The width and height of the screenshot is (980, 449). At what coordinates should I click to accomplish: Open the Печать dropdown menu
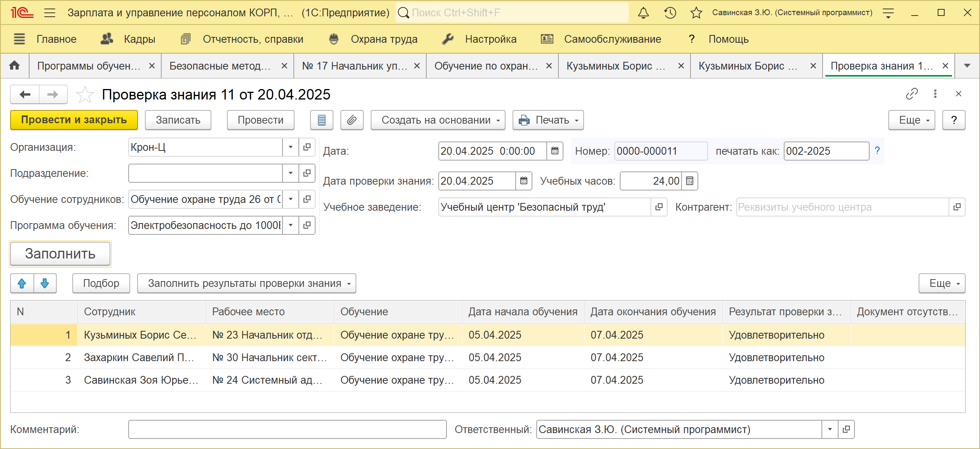548,120
